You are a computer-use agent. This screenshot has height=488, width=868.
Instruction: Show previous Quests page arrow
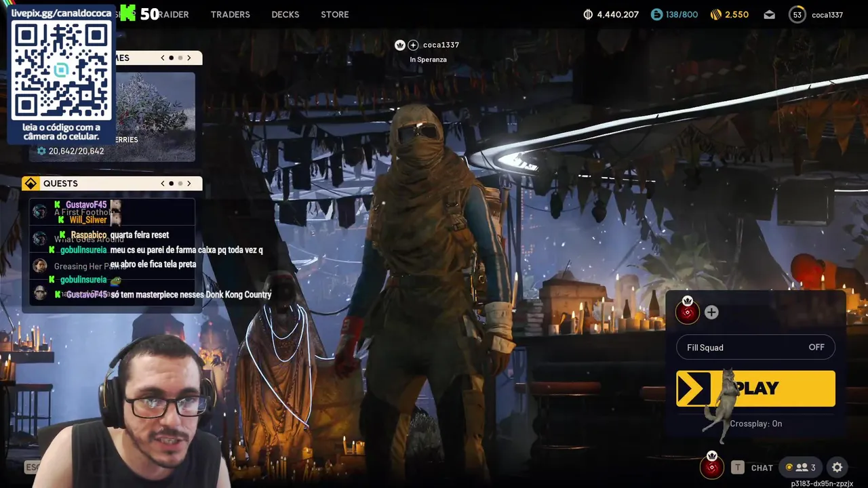click(163, 183)
